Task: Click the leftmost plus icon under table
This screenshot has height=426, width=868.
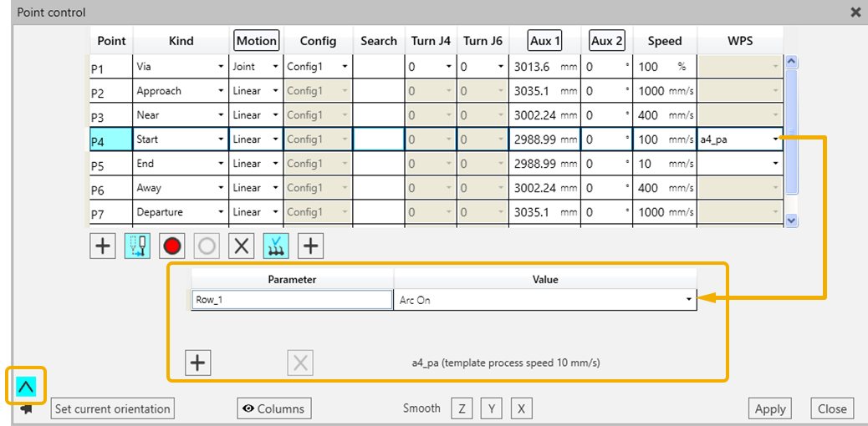Action: point(103,246)
